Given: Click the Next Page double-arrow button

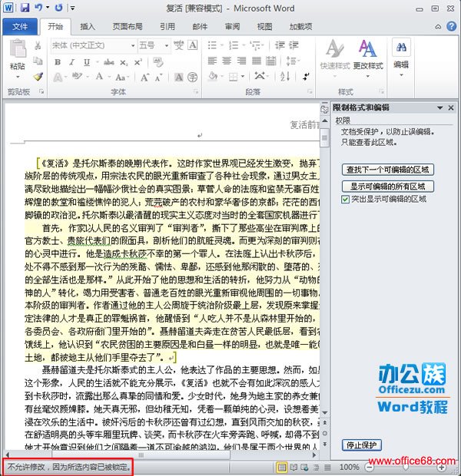Looking at the screenshot, I should click(x=324, y=444).
